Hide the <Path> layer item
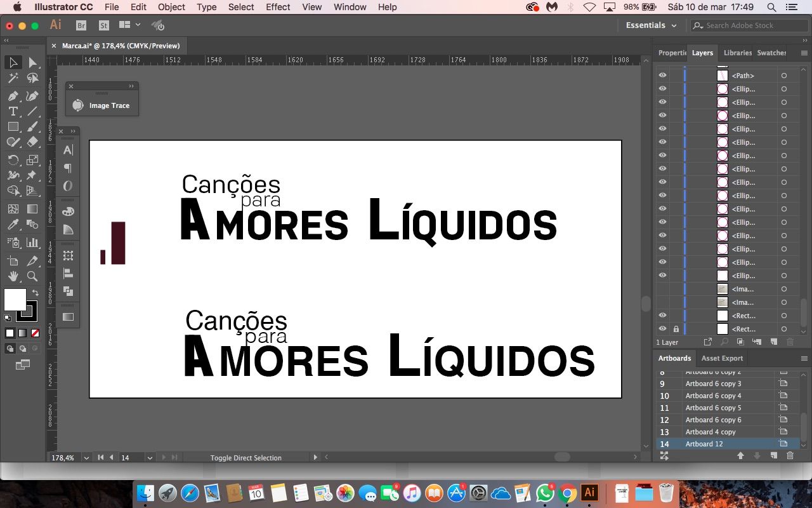 [662, 76]
